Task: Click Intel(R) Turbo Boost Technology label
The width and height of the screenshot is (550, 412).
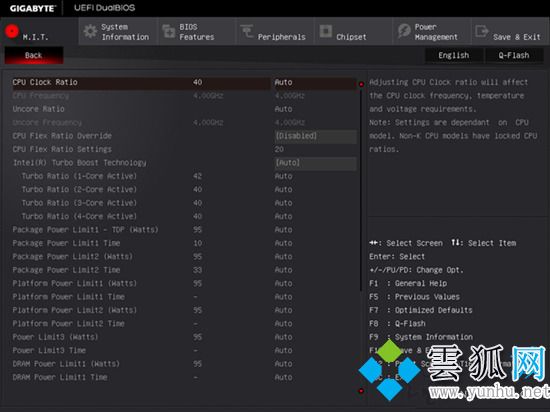Action: click(x=80, y=163)
